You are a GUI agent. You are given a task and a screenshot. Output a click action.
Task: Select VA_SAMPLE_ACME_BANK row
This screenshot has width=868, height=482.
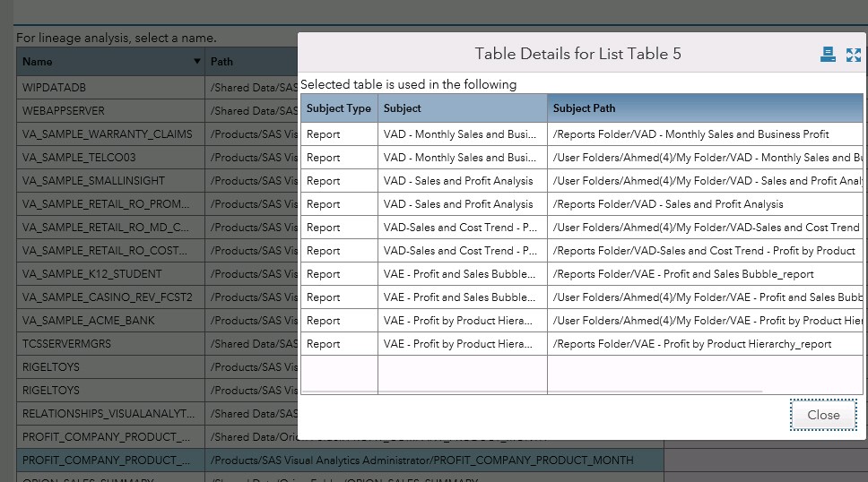click(x=88, y=321)
